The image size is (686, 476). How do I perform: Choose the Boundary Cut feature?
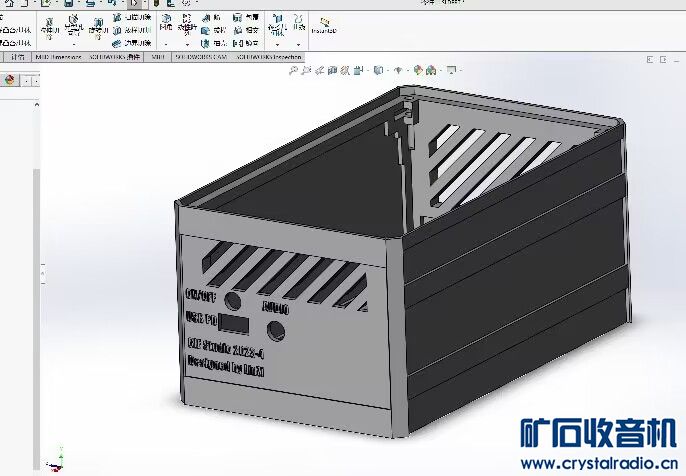[x=132, y=43]
